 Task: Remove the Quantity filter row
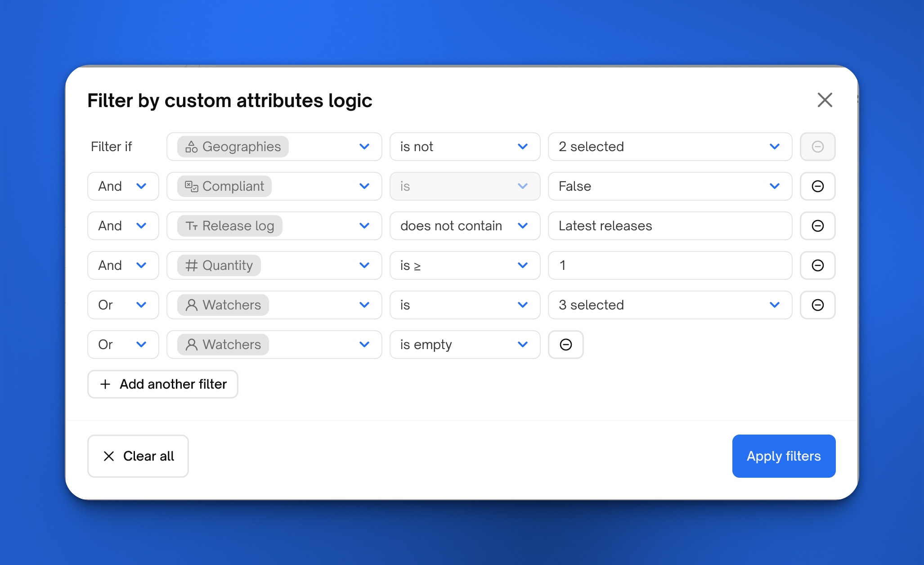[x=817, y=265]
